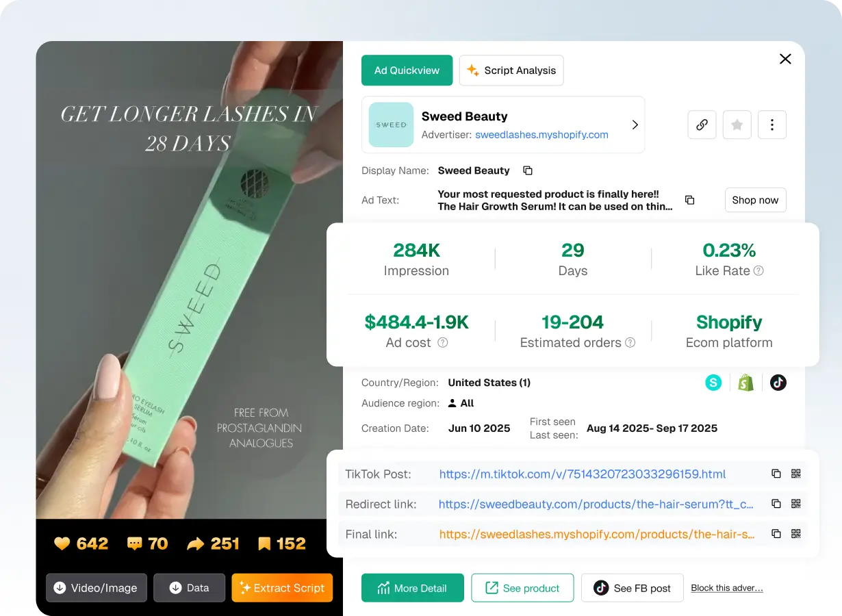
Task: Switch to the Script Analysis tab
Action: (x=511, y=70)
